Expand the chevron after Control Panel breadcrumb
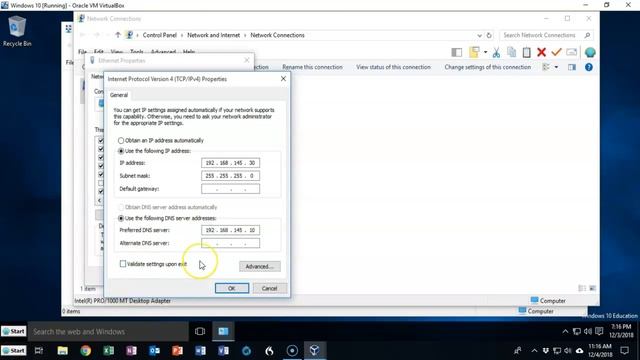 coord(182,35)
